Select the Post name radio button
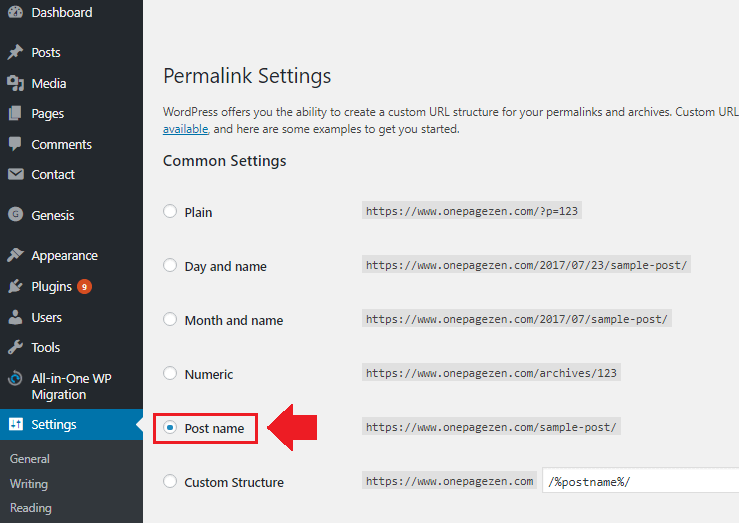Image resolution: width=739 pixels, height=523 pixels. 170,427
